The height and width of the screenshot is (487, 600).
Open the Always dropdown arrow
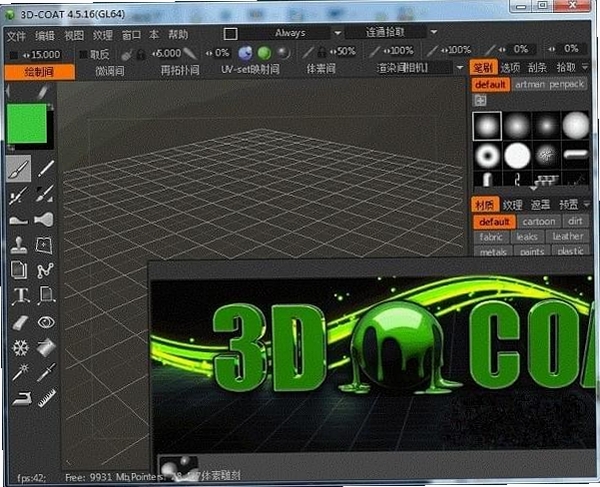338,33
